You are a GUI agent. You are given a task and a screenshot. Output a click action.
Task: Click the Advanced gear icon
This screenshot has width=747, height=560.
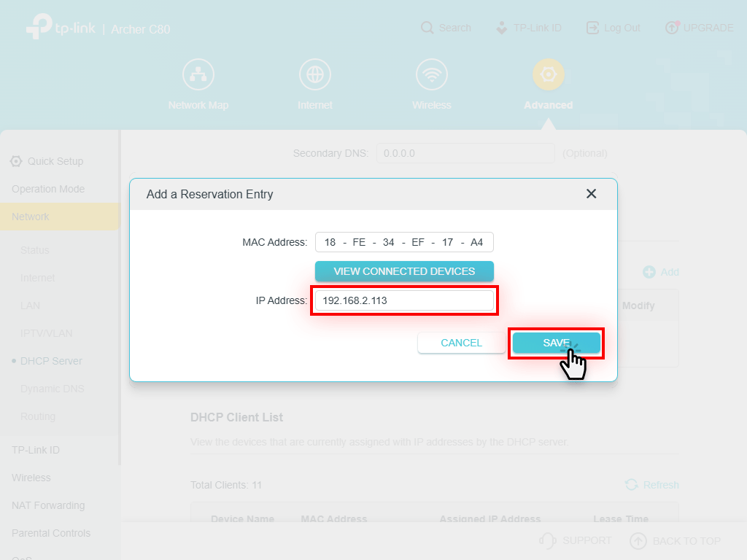(x=548, y=73)
